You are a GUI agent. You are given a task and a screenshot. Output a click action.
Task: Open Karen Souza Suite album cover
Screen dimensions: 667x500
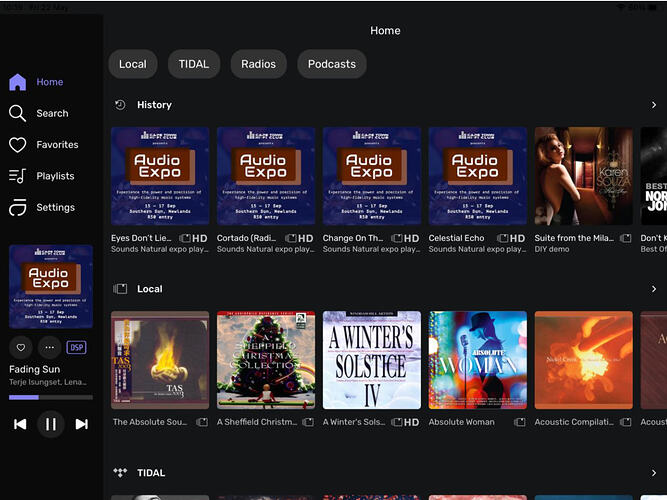pos(584,176)
